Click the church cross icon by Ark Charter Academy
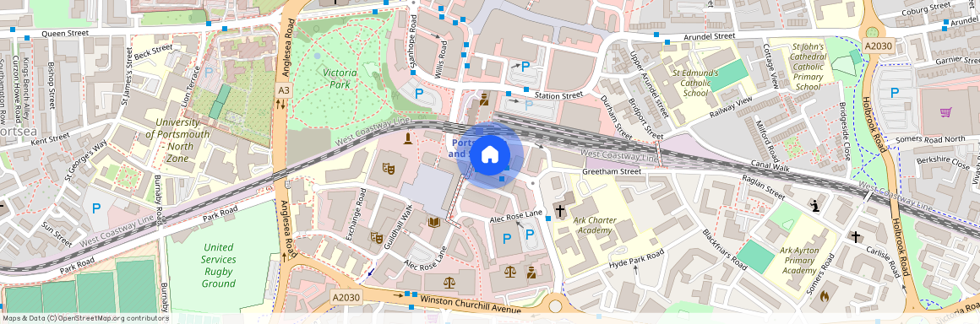Image resolution: width=980 pixels, height=324 pixels. point(561,210)
